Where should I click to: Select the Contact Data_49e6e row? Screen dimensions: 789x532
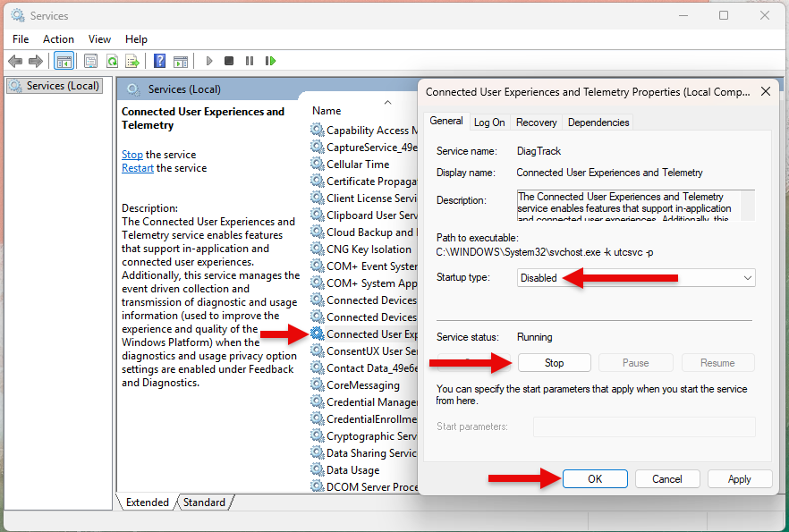point(364,368)
